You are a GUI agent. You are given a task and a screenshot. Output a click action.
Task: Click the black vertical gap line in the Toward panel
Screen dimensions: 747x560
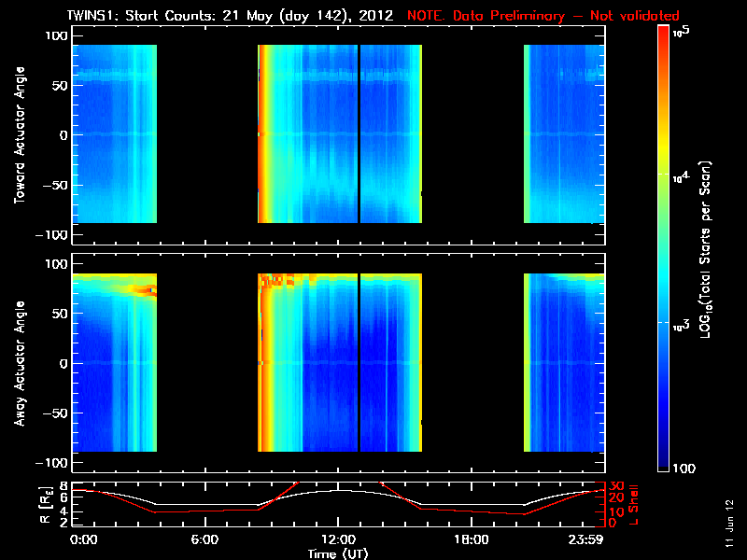point(359,133)
